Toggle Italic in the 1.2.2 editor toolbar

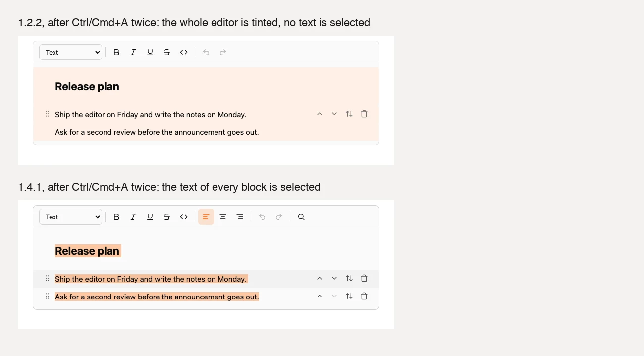(133, 52)
